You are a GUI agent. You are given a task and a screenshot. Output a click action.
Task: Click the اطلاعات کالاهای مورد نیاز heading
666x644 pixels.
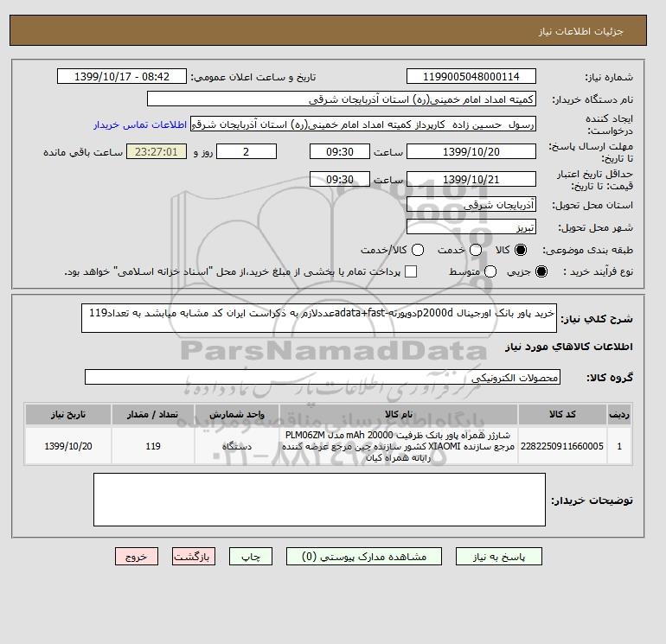pos(569,347)
